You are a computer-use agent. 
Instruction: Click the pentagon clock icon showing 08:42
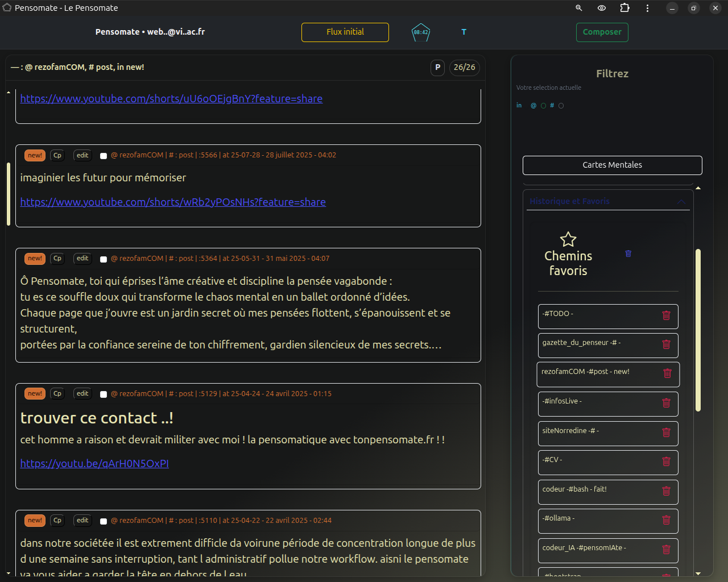click(420, 32)
